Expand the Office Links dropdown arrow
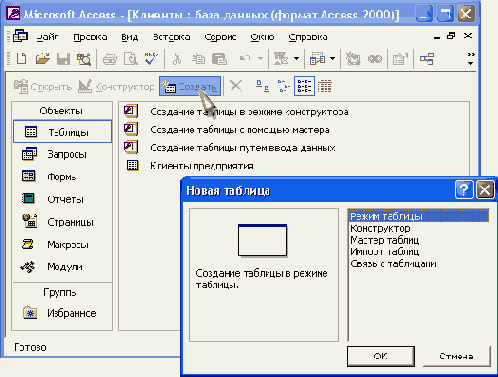The image size is (498, 377). pos(296,59)
